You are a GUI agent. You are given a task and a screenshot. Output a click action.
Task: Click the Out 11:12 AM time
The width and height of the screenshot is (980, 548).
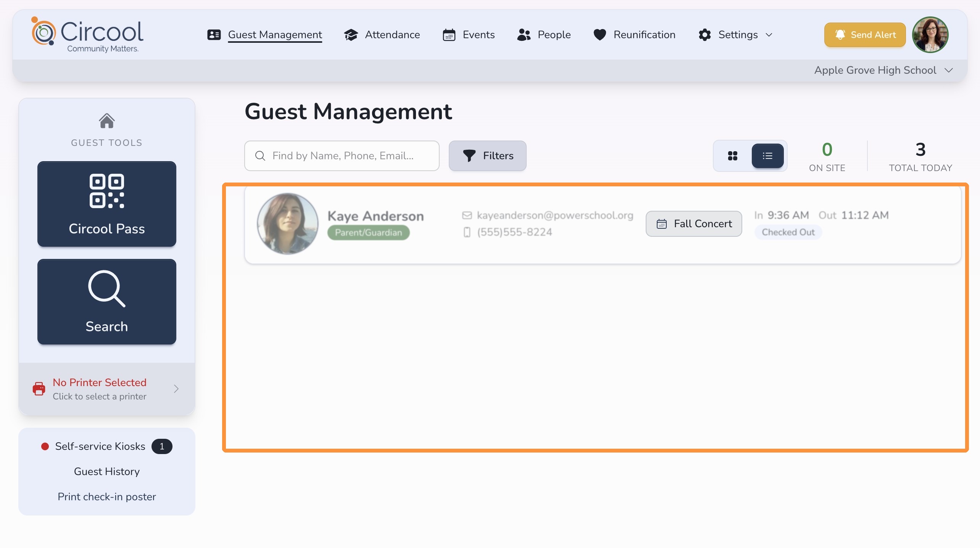click(x=853, y=215)
